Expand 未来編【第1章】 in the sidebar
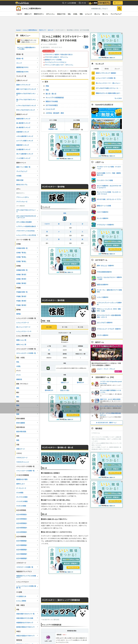The width and height of the screenshot is (138, 644). pyautogui.click(x=27, y=274)
